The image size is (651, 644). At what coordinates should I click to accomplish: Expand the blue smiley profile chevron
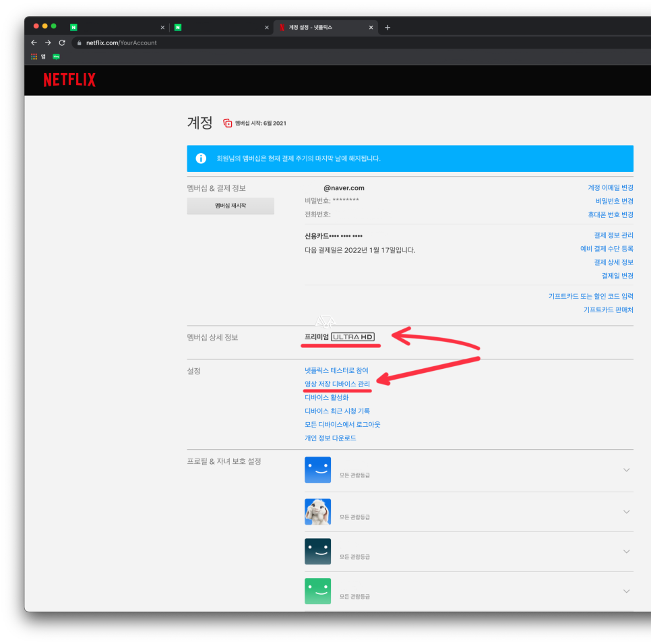(627, 470)
